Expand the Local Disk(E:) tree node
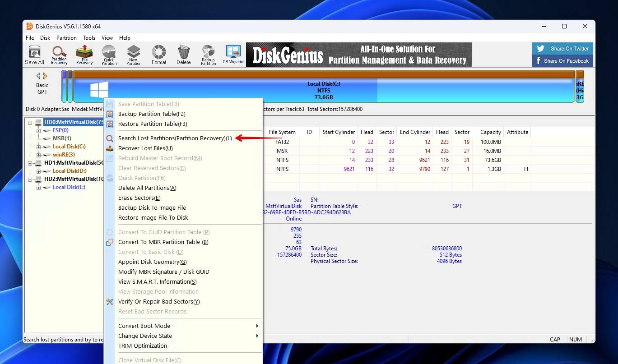The width and height of the screenshot is (618, 364). pos(39,187)
